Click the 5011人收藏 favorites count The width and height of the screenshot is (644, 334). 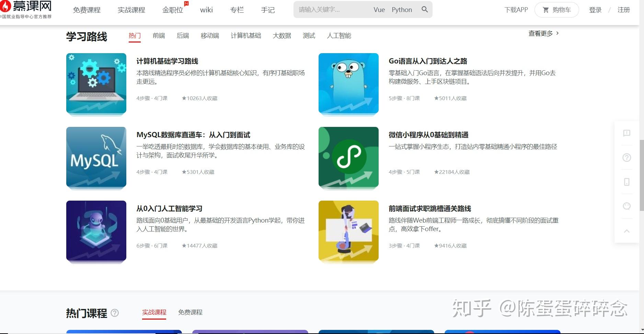[x=450, y=98]
